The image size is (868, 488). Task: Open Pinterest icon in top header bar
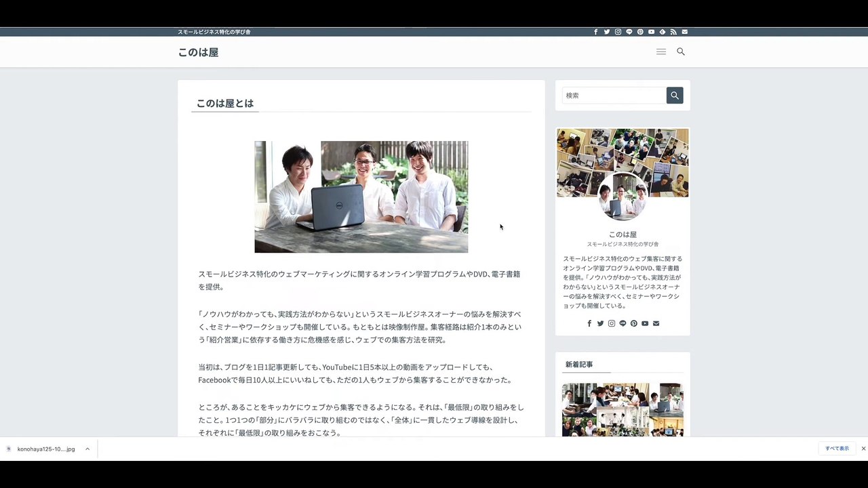tap(640, 32)
